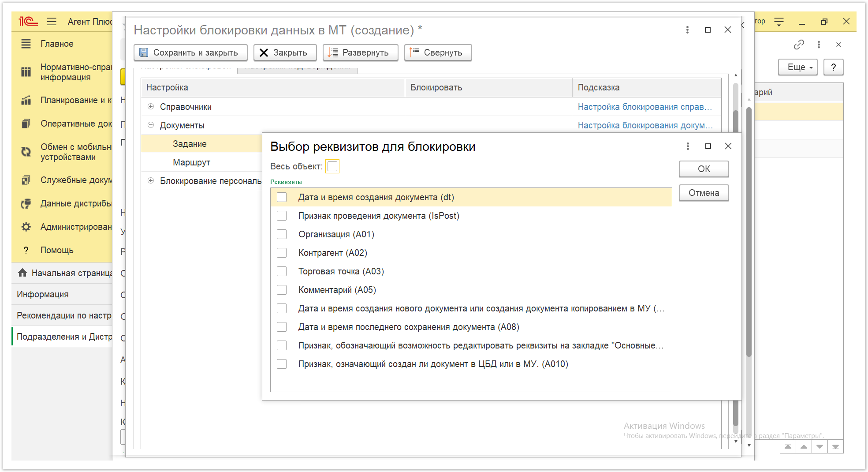Open three-dot menu in background form
This screenshot has height=472, width=868.
[x=819, y=45]
